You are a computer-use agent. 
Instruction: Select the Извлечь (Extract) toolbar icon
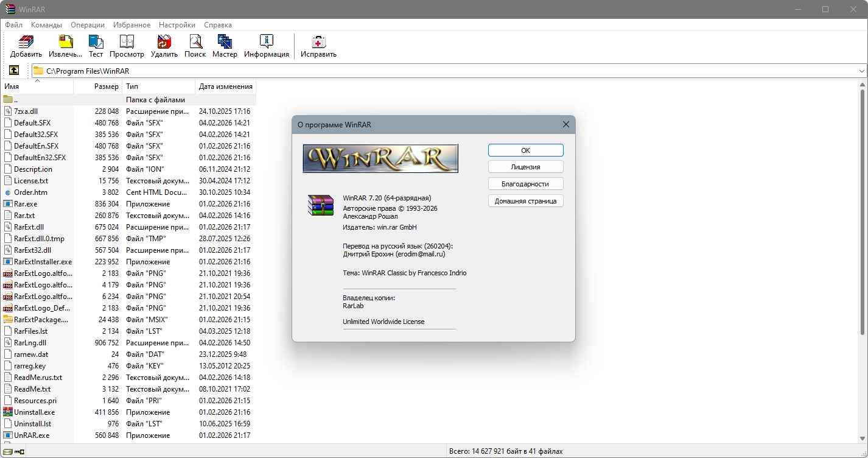65,46
